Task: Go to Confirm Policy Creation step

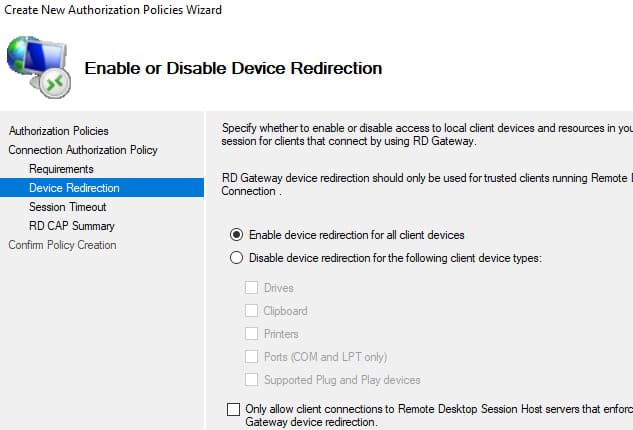Action: pos(62,245)
